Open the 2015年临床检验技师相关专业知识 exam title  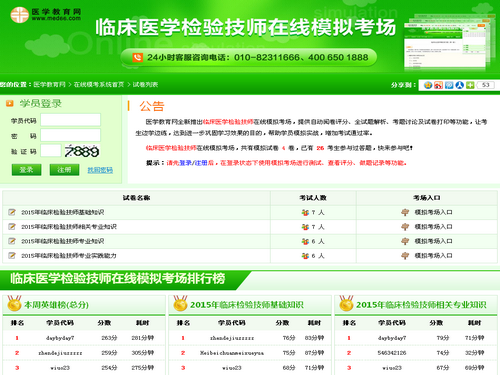(69, 227)
